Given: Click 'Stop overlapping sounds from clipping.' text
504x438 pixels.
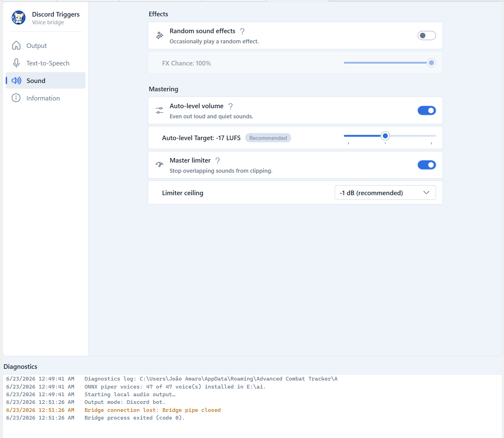Looking at the screenshot, I should point(221,171).
